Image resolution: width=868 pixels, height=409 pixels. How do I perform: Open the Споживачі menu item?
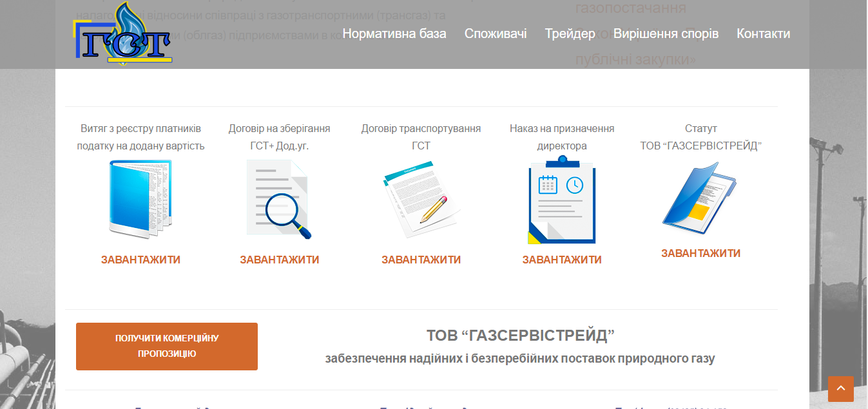coord(496,33)
